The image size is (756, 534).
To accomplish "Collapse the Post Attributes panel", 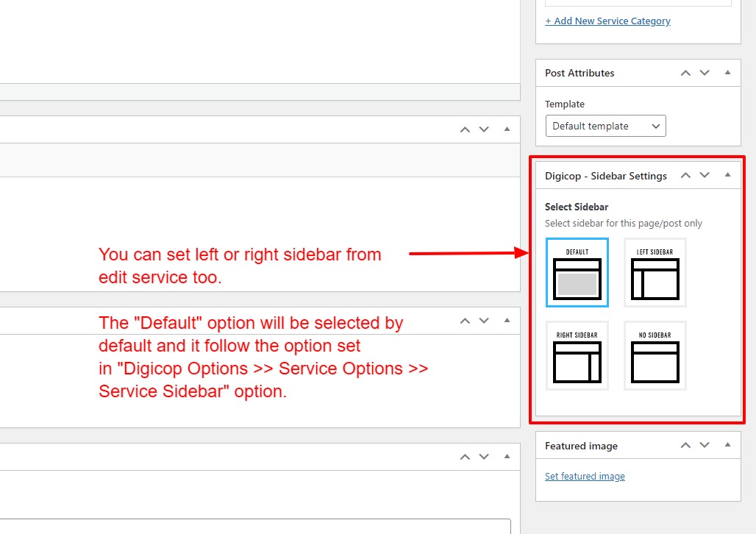I will pos(727,73).
